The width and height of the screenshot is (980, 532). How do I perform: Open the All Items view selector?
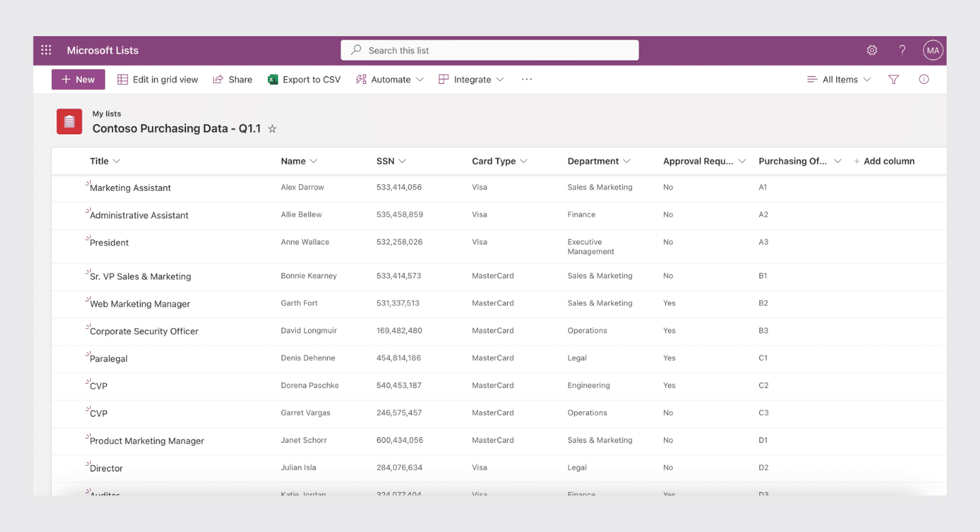click(x=838, y=79)
